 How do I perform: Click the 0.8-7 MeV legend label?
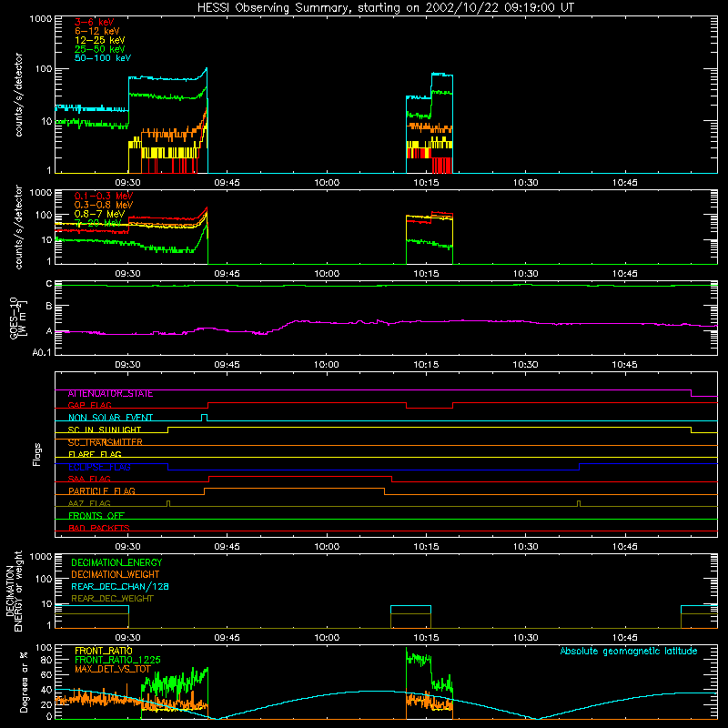[99, 214]
